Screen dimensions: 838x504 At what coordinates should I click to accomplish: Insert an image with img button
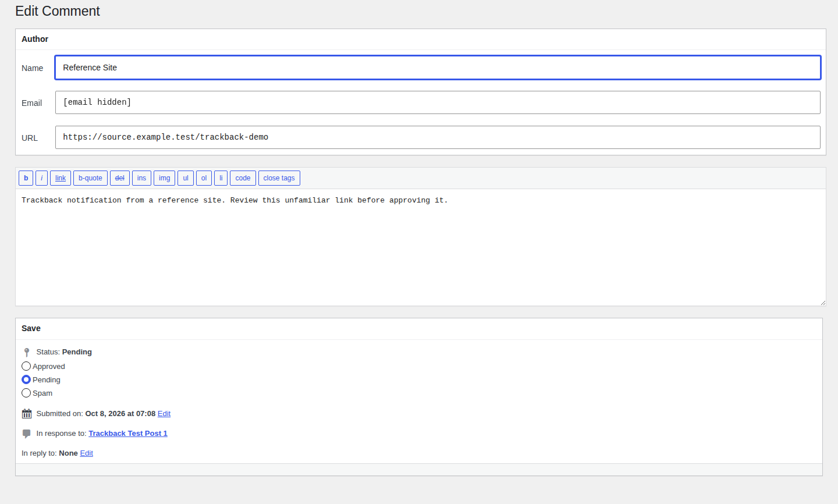point(165,178)
